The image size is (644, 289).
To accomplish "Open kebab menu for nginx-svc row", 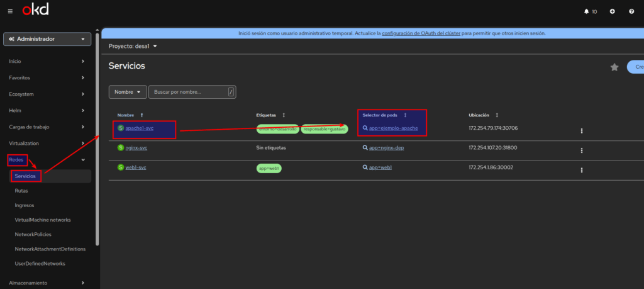I will (582, 150).
